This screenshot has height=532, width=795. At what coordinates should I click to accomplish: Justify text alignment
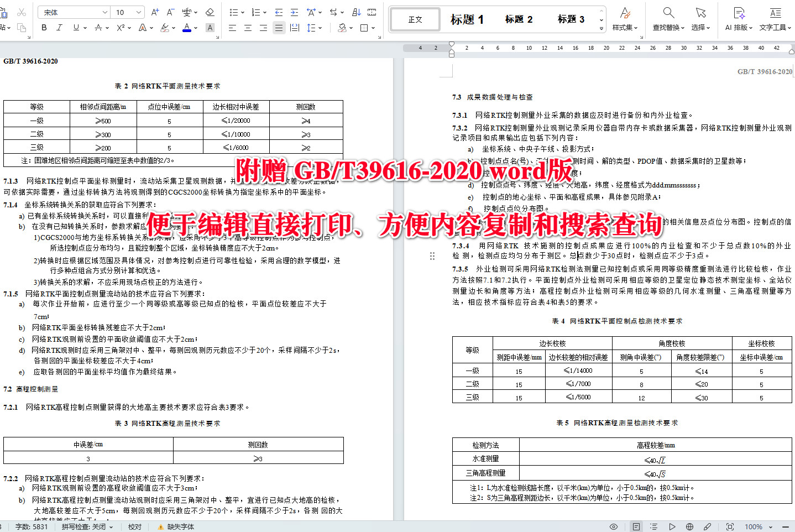(279, 27)
